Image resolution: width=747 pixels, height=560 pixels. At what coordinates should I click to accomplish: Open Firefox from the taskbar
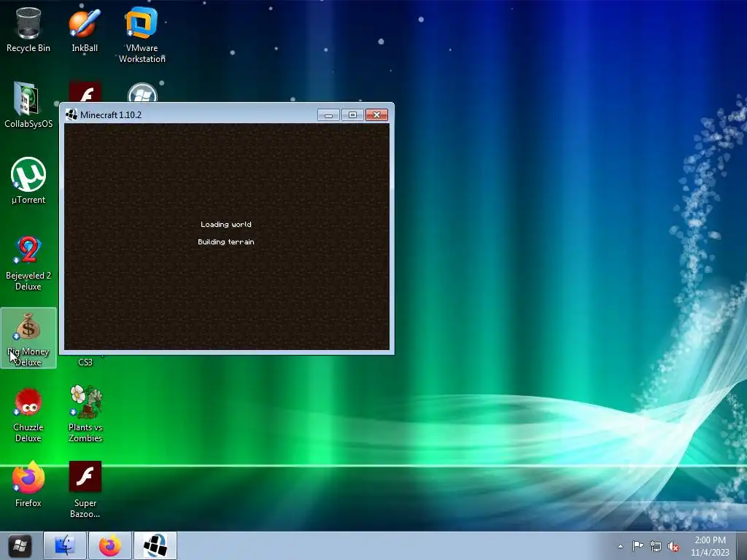109,545
